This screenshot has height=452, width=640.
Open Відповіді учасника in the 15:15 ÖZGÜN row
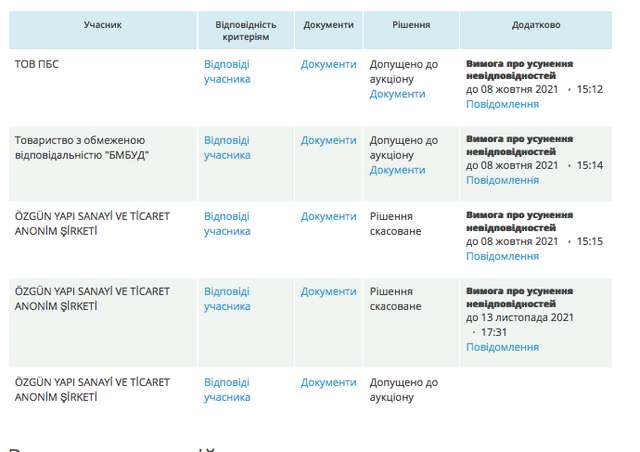(227, 223)
